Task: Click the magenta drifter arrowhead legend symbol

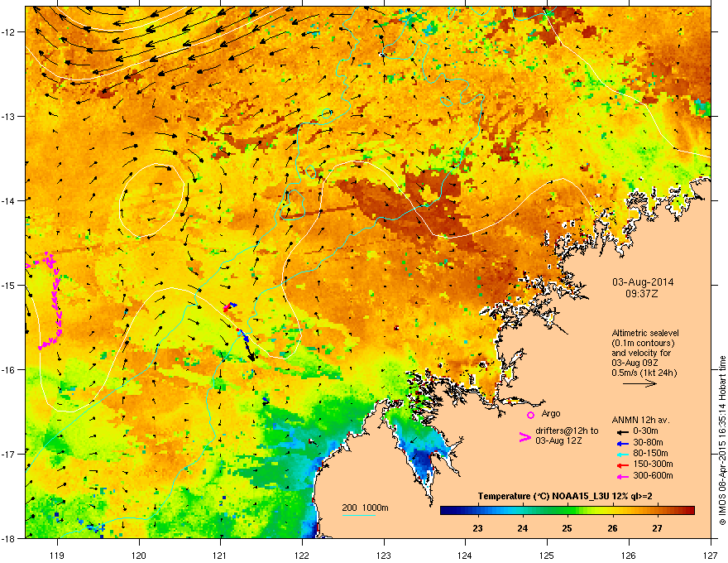Action: pyautogui.click(x=524, y=436)
